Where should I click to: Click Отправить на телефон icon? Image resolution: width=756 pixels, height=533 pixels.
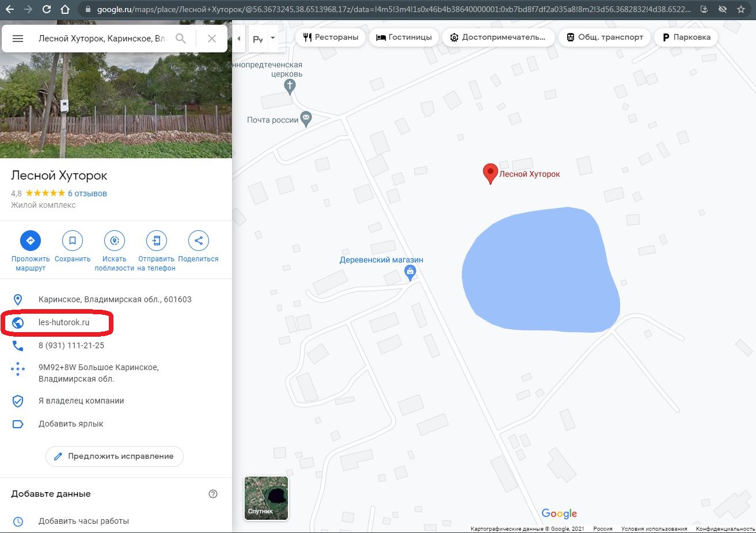click(x=157, y=241)
